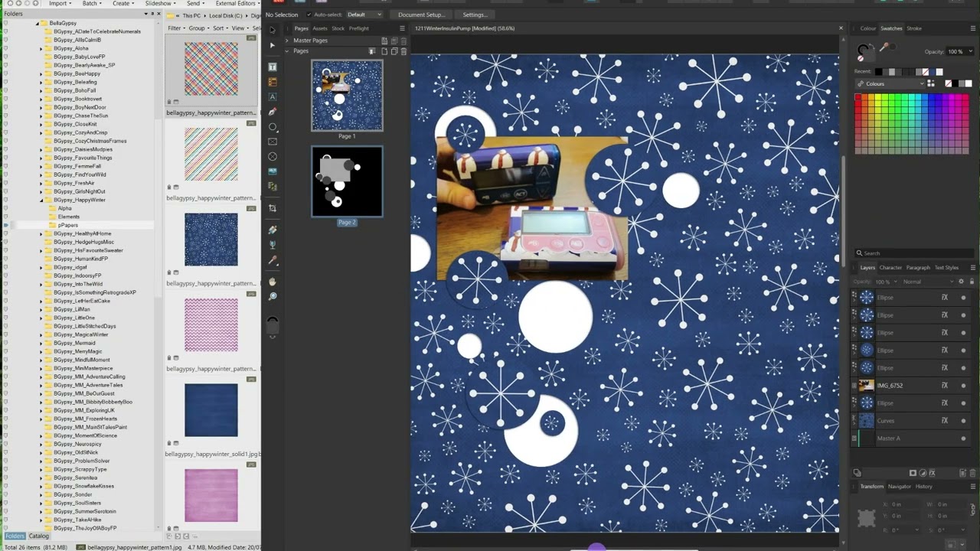Click the swatches Search field
The image size is (980, 551).
pos(914,253)
